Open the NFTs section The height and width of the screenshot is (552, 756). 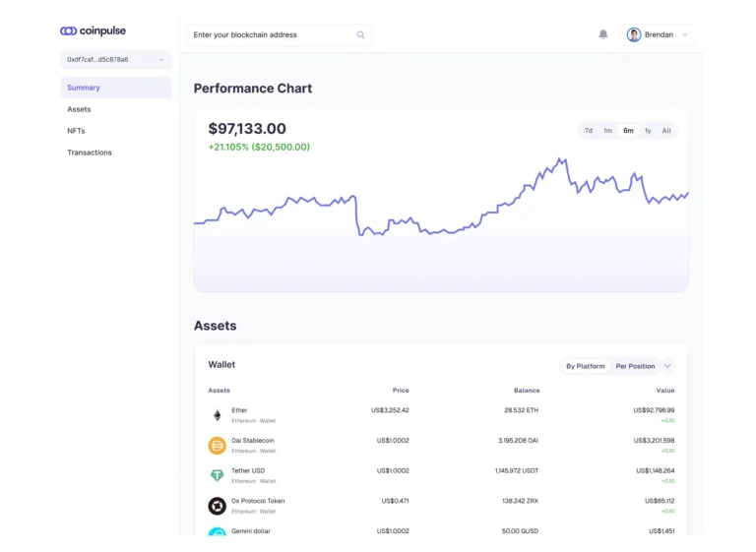(x=76, y=131)
